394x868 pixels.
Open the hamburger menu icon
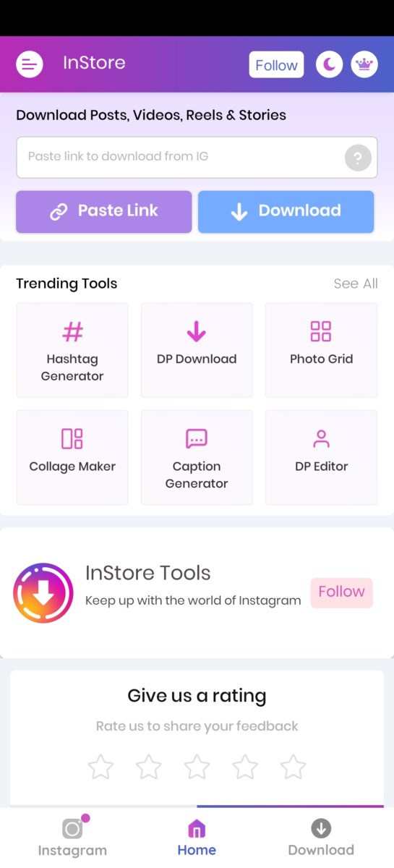[x=30, y=64]
